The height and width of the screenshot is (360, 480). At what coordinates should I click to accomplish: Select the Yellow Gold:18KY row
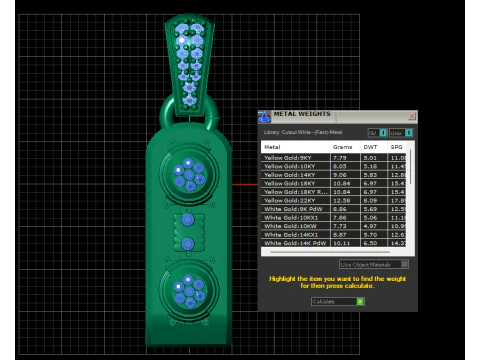pos(333,183)
